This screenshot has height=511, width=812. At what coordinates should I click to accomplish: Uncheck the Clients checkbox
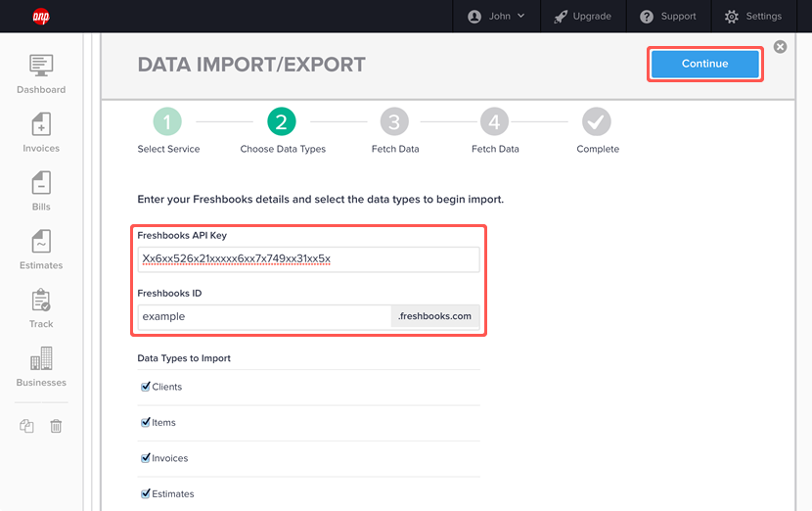point(146,387)
